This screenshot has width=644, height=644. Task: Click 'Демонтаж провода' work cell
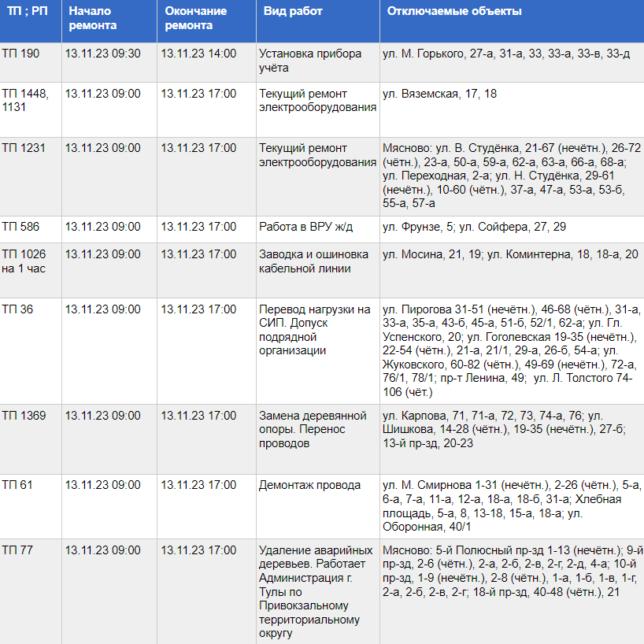coord(318,506)
